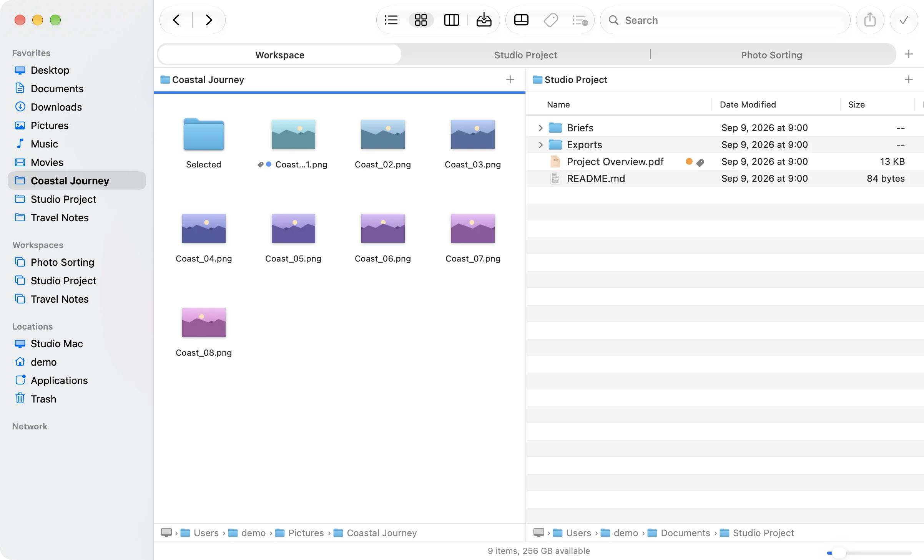The width and height of the screenshot is (924, 560).
Task: Select the Workspace tab
Action: tap(280, 55)
